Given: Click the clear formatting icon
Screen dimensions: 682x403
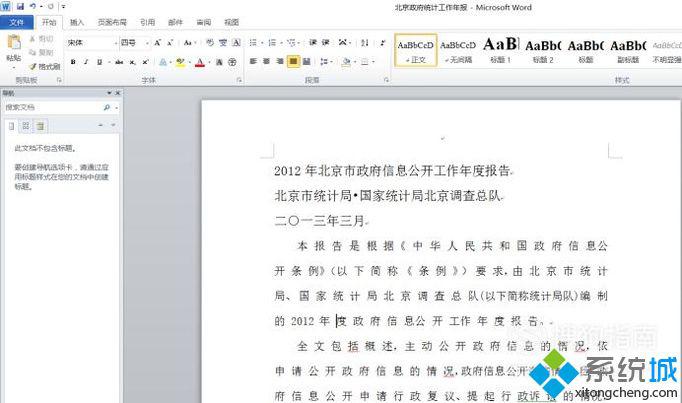Looking at the screenshot, I should [x=210, y=43].
